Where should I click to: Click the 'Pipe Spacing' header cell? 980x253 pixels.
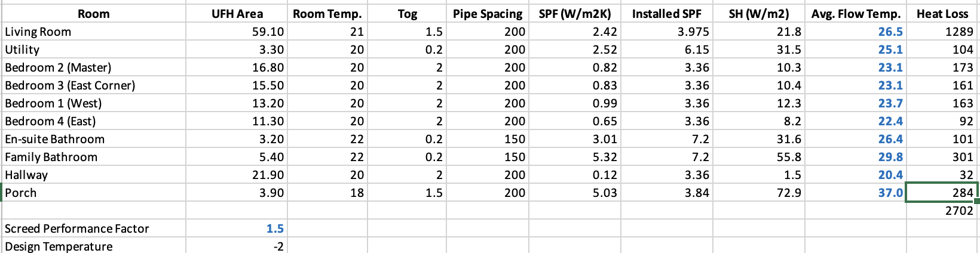pos(487,14)
